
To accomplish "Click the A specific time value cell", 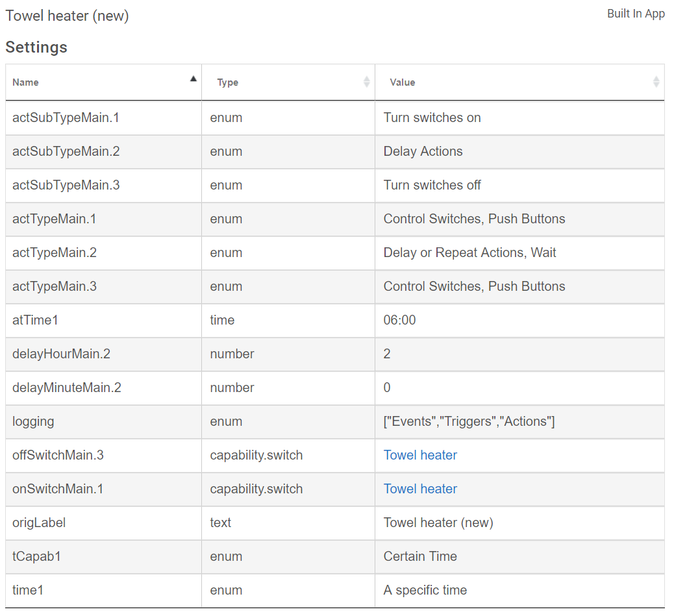I will (x=425, y=590).
